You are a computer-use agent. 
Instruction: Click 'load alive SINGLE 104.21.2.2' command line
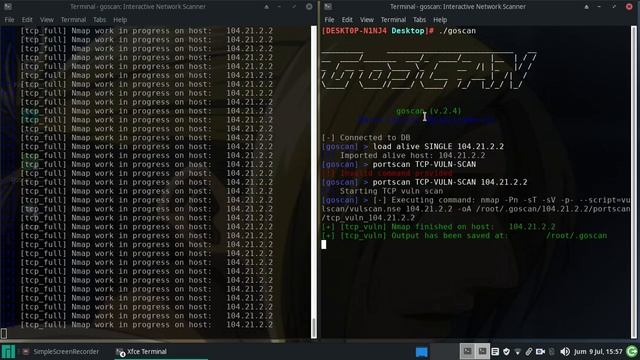[x=438, y=147]
